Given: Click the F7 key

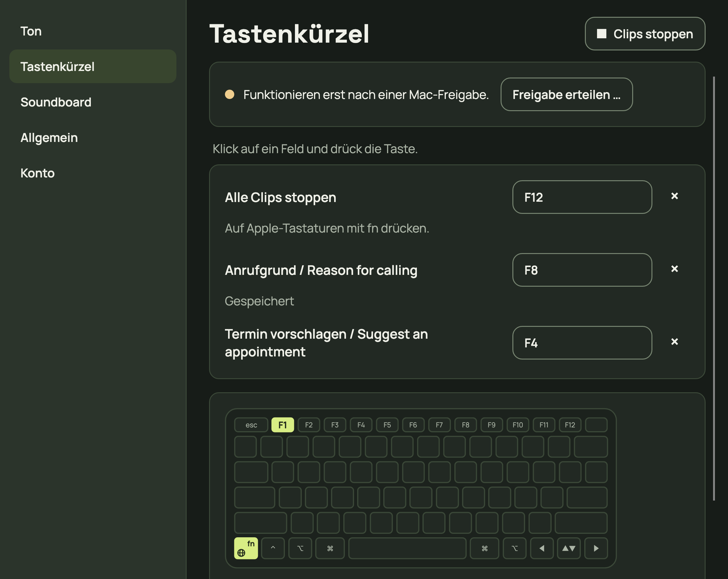Looking at the screenshot, I should [439, 425].
